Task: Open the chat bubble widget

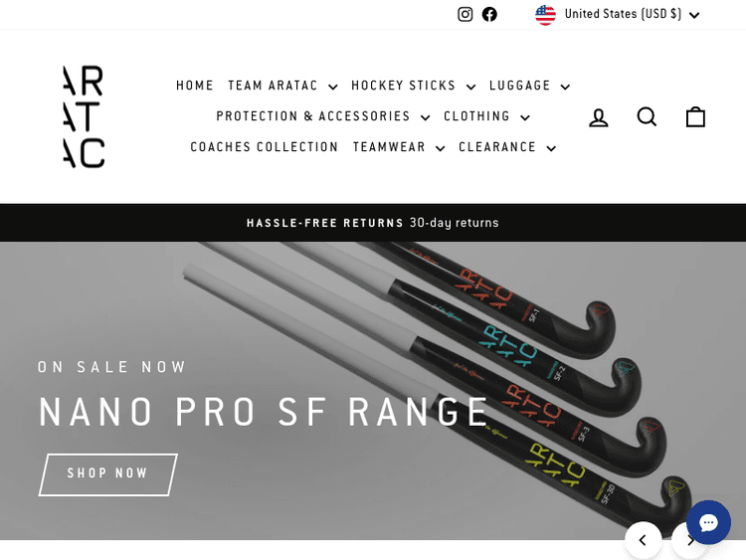Action: pos(708,522)
